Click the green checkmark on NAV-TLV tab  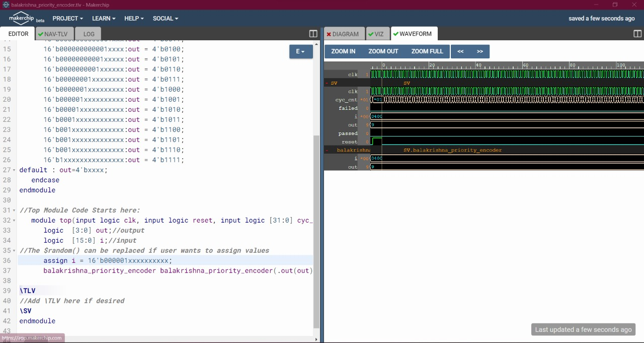click(41, 34)
